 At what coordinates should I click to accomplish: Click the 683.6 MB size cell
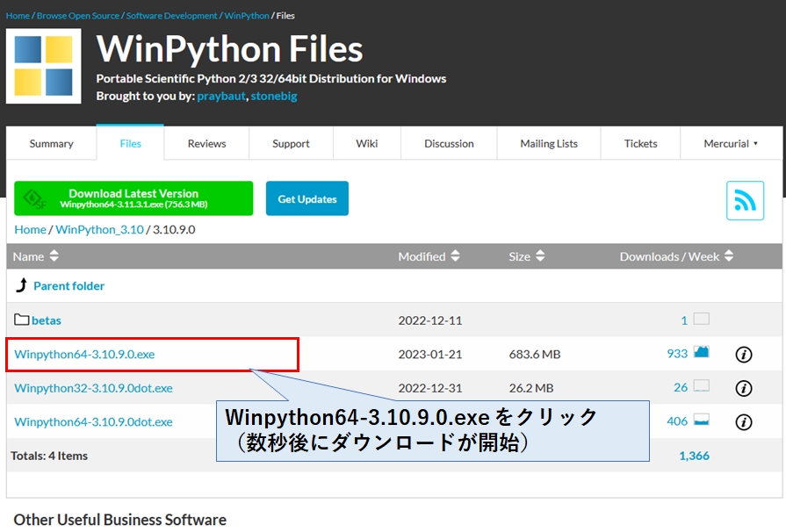(x=534, y=354)
